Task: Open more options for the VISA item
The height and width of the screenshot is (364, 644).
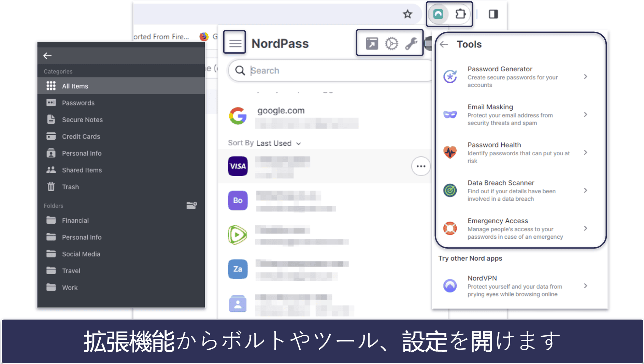Action: coord(421,166)
